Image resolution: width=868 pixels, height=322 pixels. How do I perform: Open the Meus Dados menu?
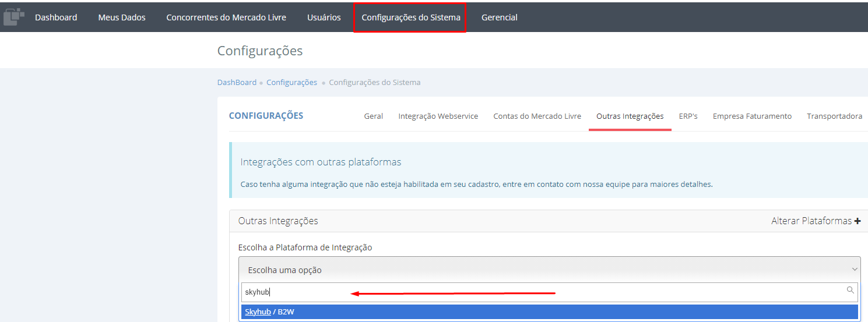122,17
